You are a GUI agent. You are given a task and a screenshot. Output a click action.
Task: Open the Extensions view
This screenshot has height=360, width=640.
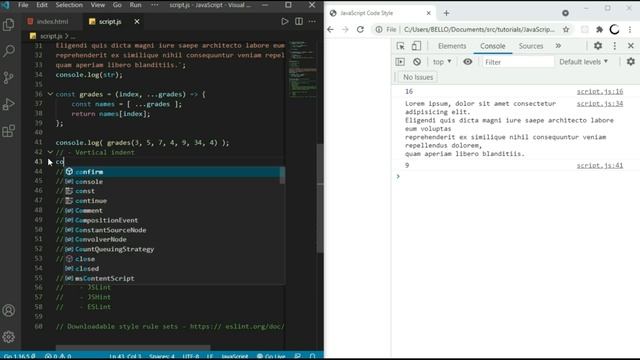click(9, 131)
